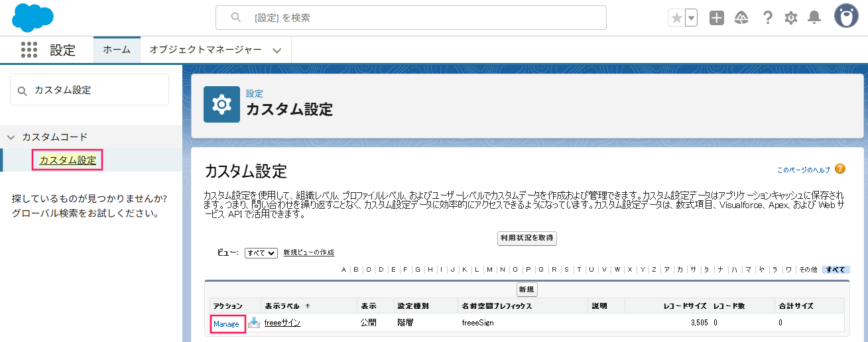868x342 pixels.
Task: Filter list by letter M
Action: pos(489,270)
